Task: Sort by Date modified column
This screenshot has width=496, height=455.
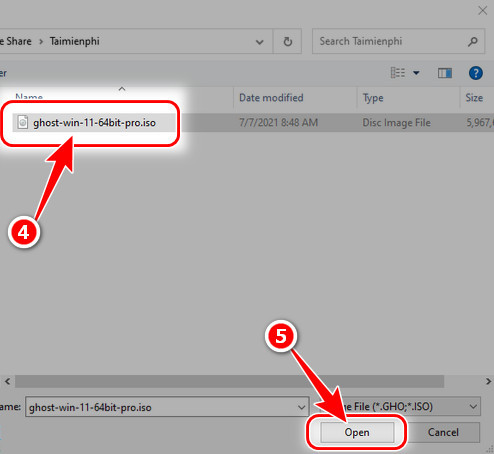Action: coord(271,98)
